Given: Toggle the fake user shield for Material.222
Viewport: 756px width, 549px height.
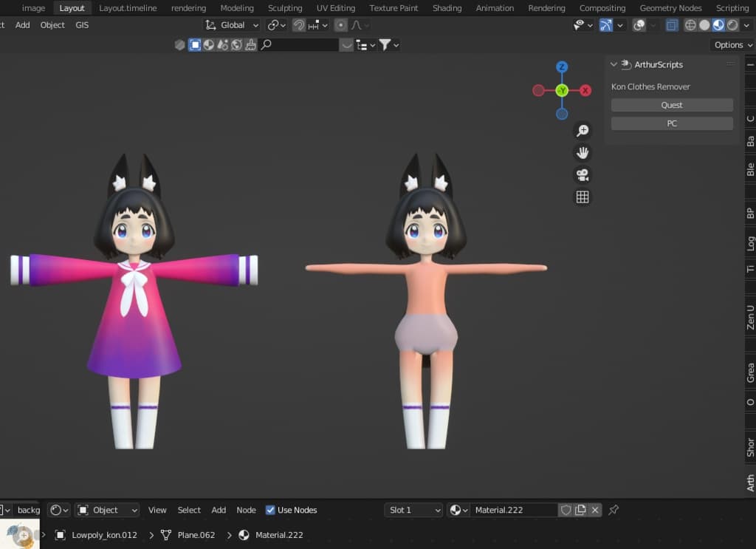Looking at the screenshot, I should (x=566, y=510).
